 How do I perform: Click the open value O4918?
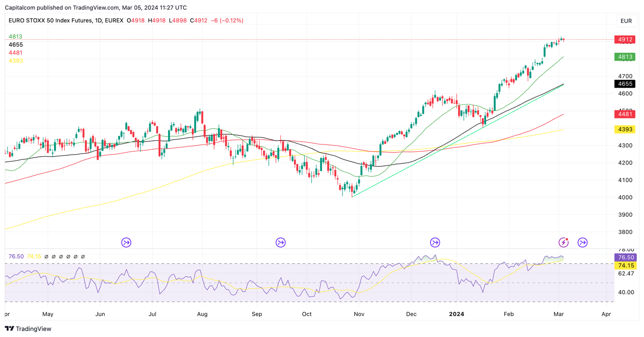point(136,21)
